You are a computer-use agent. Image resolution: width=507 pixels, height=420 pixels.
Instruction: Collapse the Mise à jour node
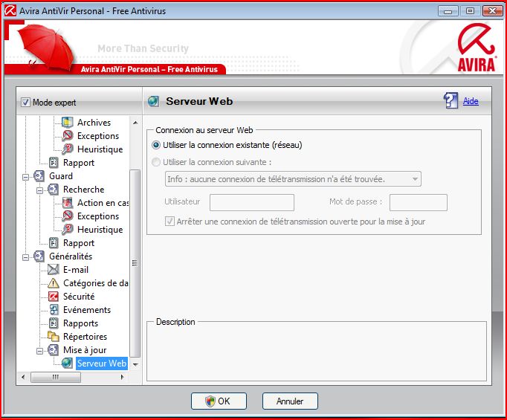(39, 351)
